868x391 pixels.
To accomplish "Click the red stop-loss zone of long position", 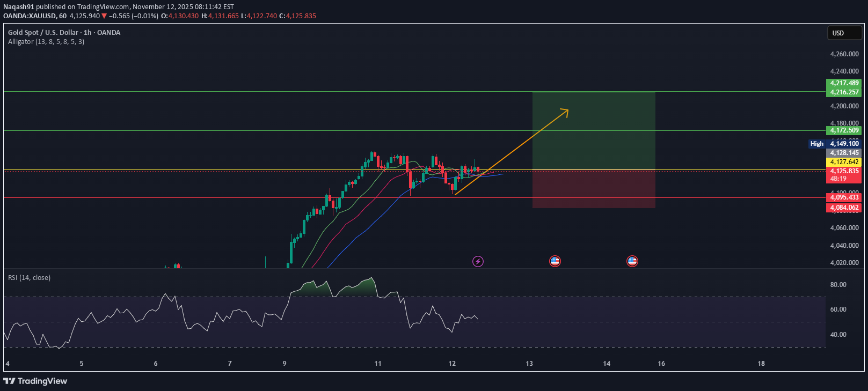I will point(593,189).
